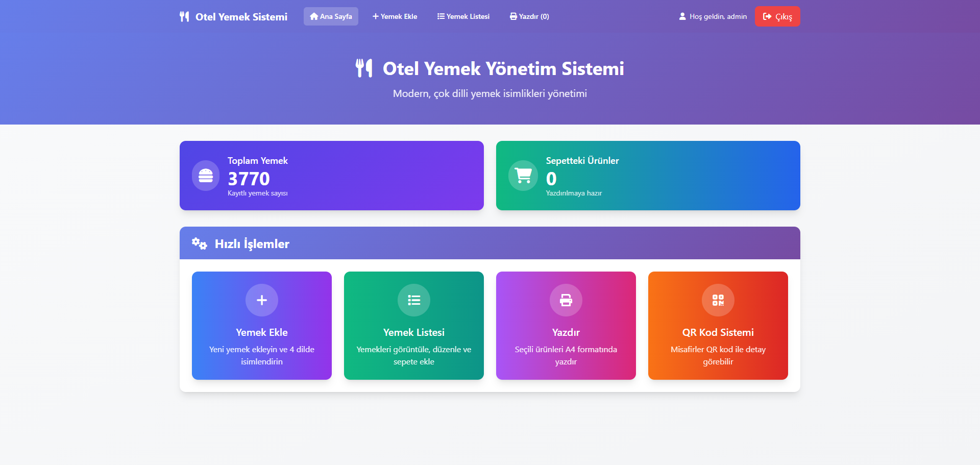Image resolution: width=980 pixels, height=465 pixels.
Task: Click the printer icon in Yazdır card
Action: 566,300
